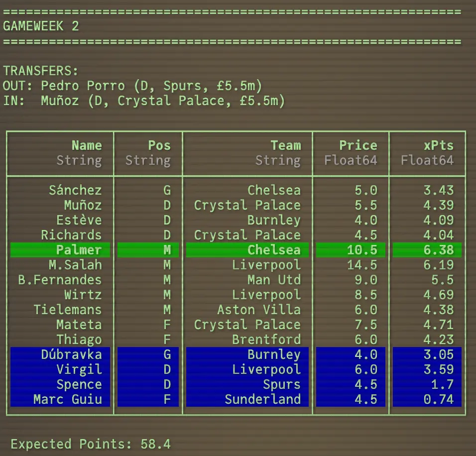Screen dimensions: 476x456
Task: Click the Brentford team cell
Action: pos(266,340)
